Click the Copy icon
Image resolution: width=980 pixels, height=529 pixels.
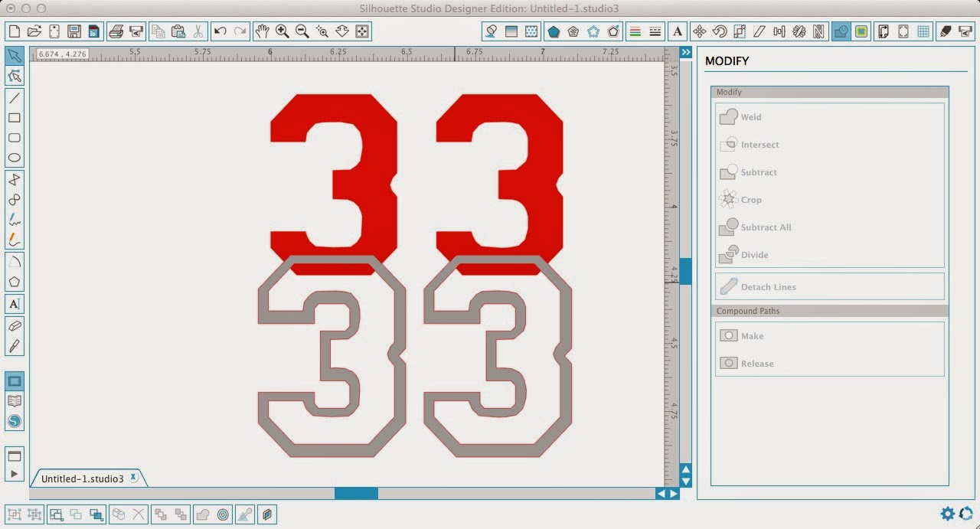coord(158,31)
